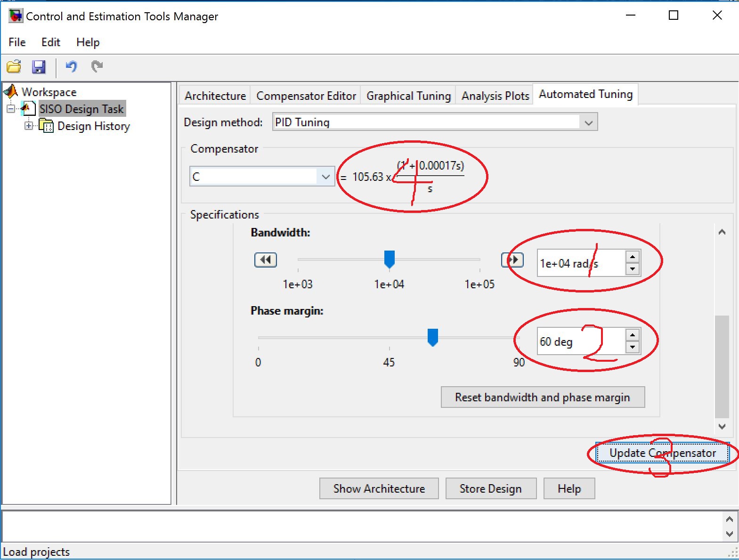This screenshot has height=560, width=739.
Task: Click the bandwidth value field showing 1e+04 rad/s
Action: [582, 263]
